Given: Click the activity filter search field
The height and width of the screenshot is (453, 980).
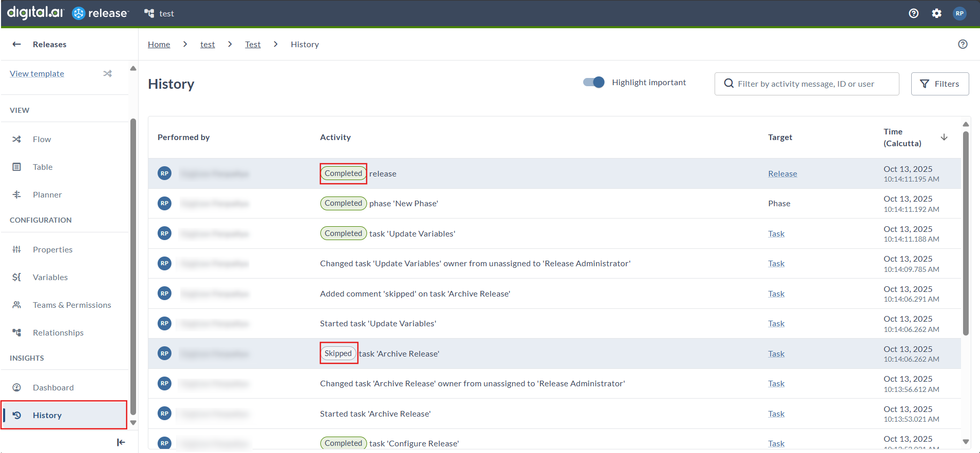Looking at the screenshot, I should [x=811, y=84].
